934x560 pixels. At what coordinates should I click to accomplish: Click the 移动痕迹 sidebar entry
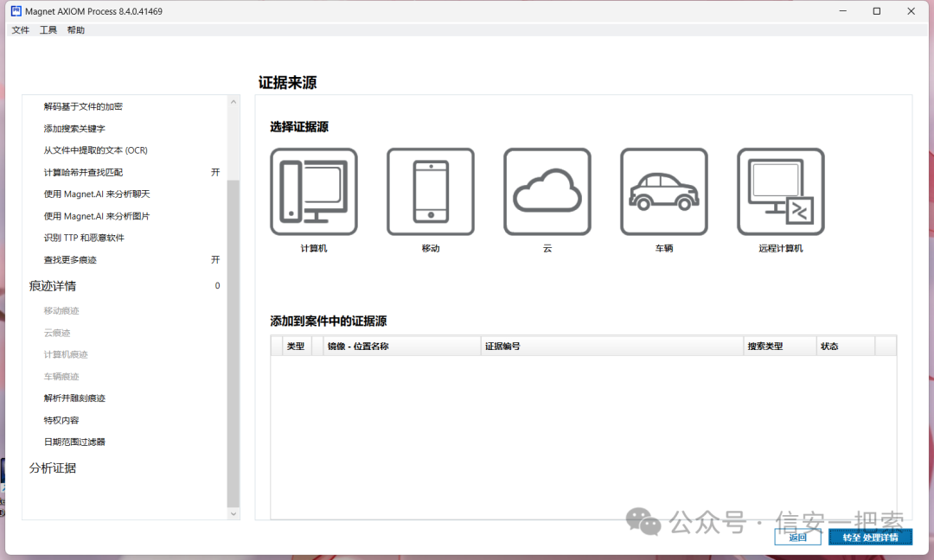click(61, 310)
